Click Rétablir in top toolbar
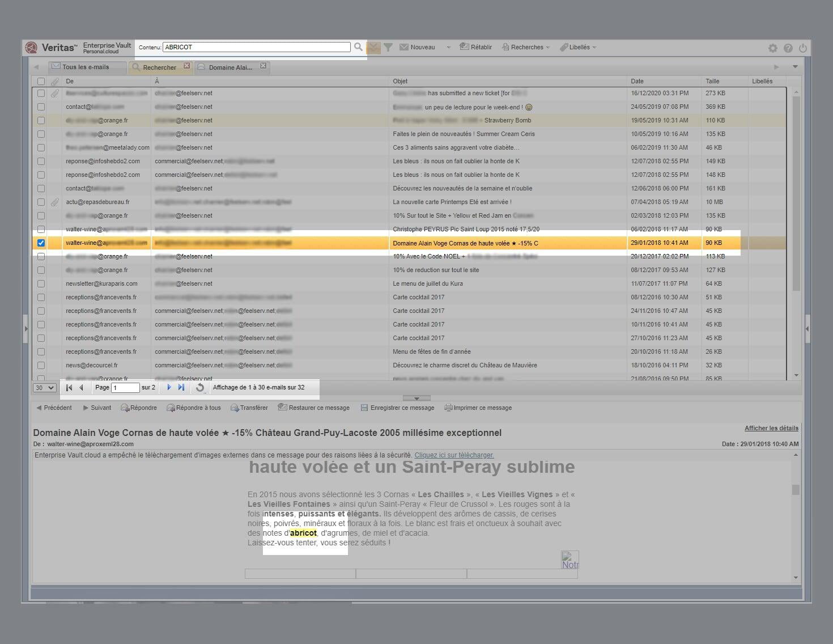Screen dimensions: 833x644 (475, 47)
